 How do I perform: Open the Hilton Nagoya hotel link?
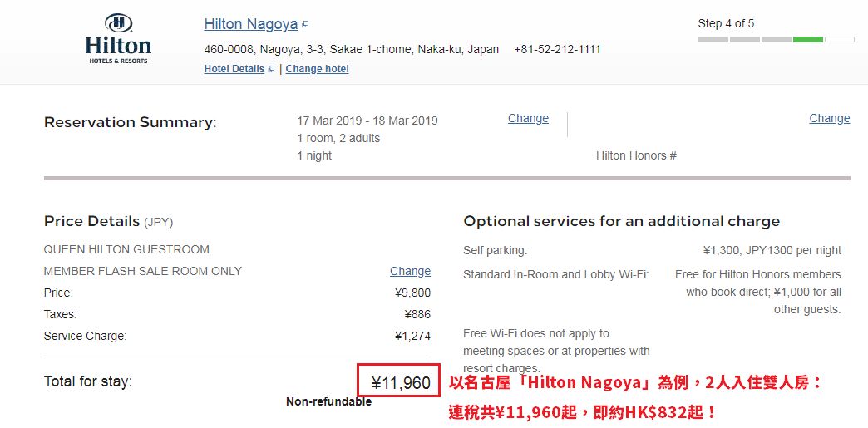[x=251, y=24]
